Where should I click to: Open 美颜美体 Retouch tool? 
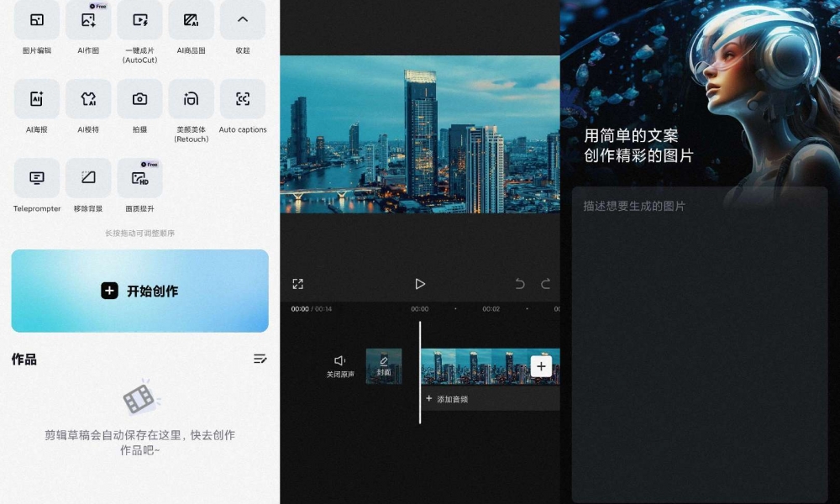point(191,100)
